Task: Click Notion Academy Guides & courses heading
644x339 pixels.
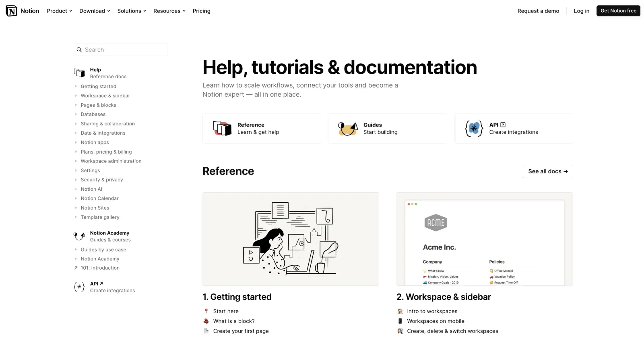Action: [110, 236]
